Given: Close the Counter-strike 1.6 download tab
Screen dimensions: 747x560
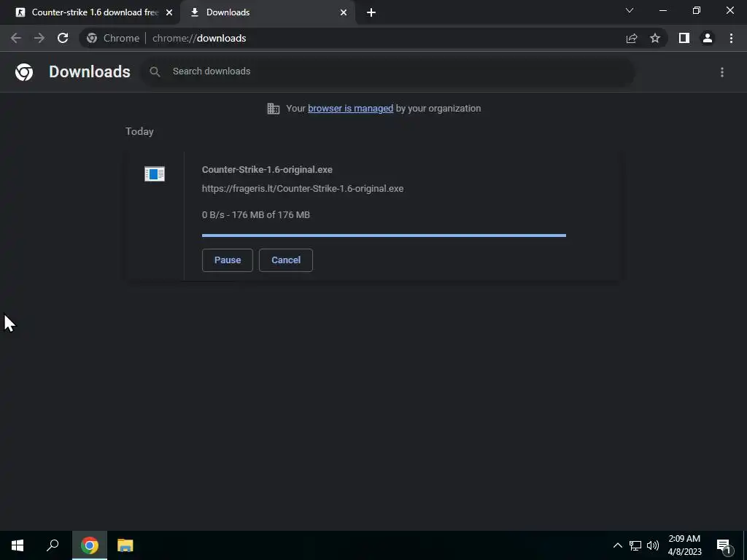Looking at the screenshot, I should (x=169, y=12).
